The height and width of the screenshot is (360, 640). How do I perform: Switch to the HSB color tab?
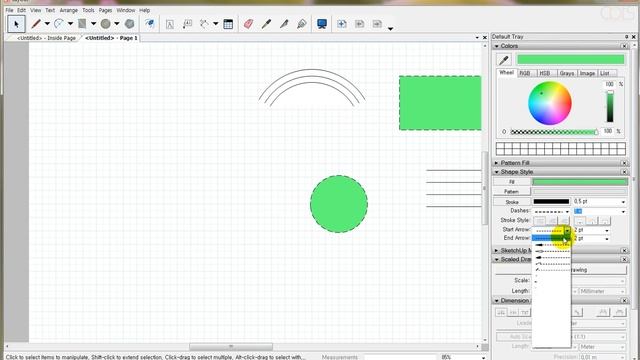click(545, 73)
